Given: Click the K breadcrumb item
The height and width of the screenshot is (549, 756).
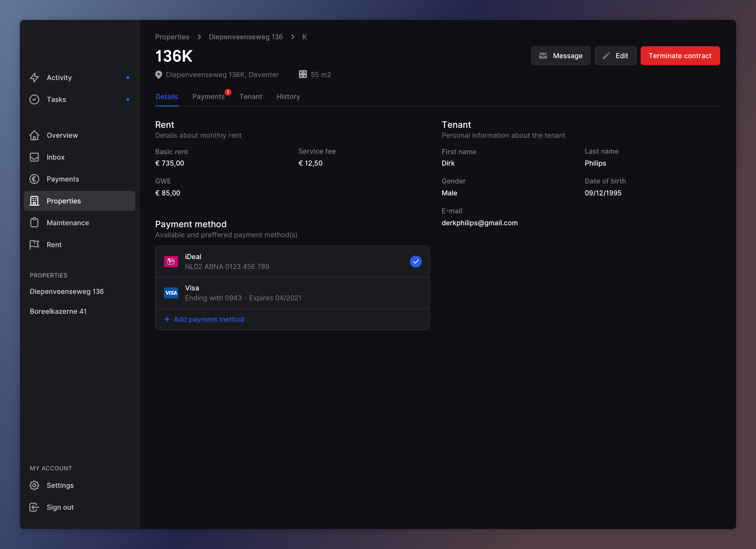Looking at the screenshot, I should tap(305, 37).
